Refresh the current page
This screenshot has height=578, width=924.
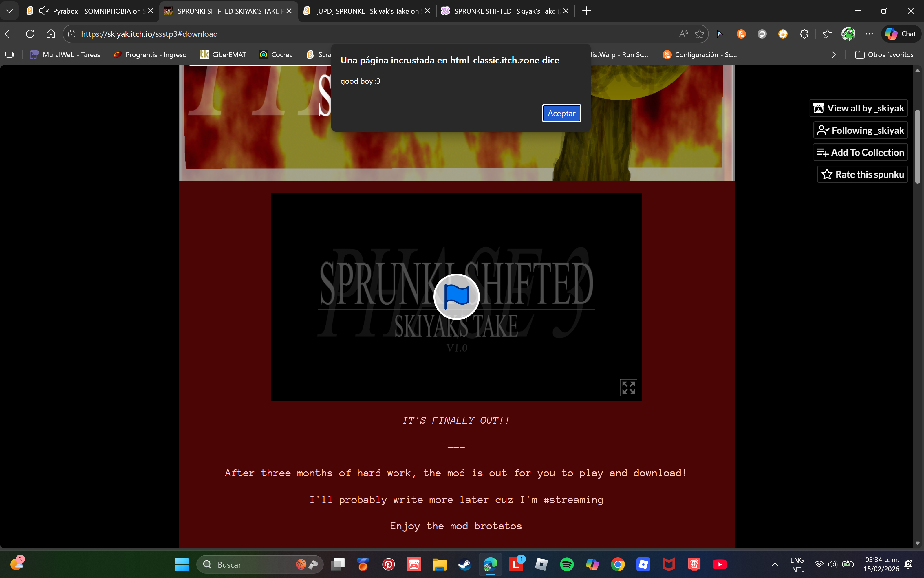30,34
